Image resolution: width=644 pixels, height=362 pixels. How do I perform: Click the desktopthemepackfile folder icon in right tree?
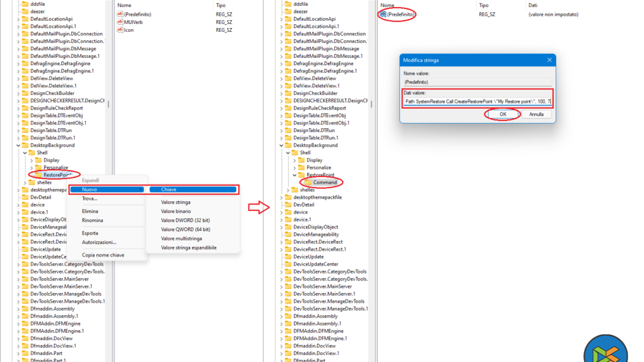(x=288, y=197)
